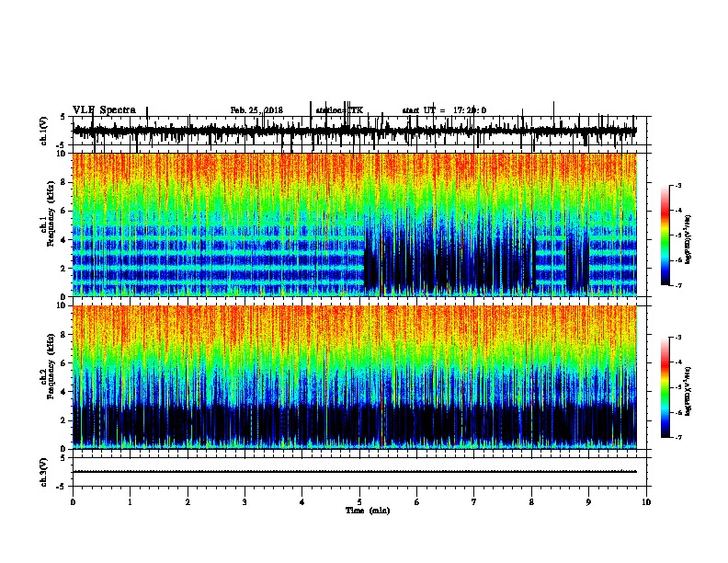728x563 pixels.
Task: Click time axis tick label '6'
Action: tap(417, 501)
